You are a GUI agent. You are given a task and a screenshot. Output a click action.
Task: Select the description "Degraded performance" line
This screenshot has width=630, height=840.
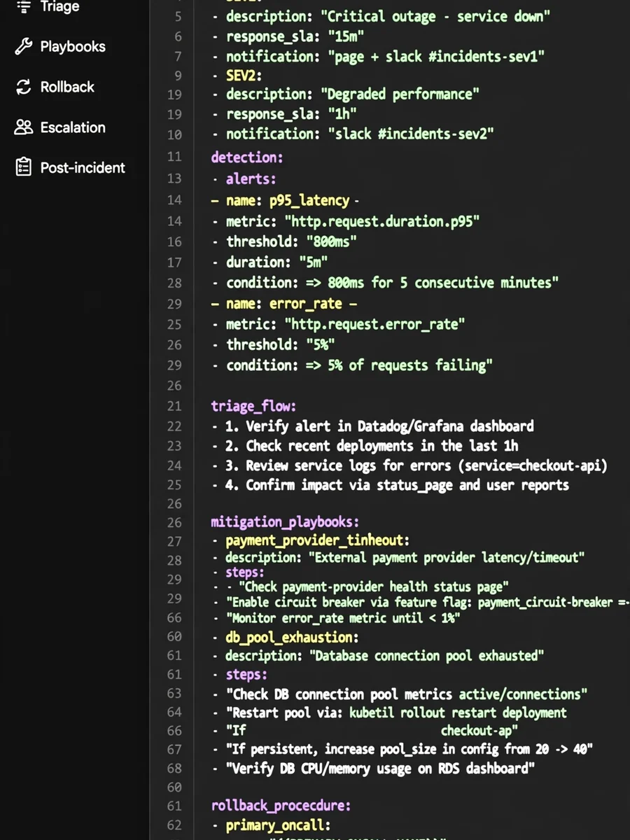tap(346, 94)
